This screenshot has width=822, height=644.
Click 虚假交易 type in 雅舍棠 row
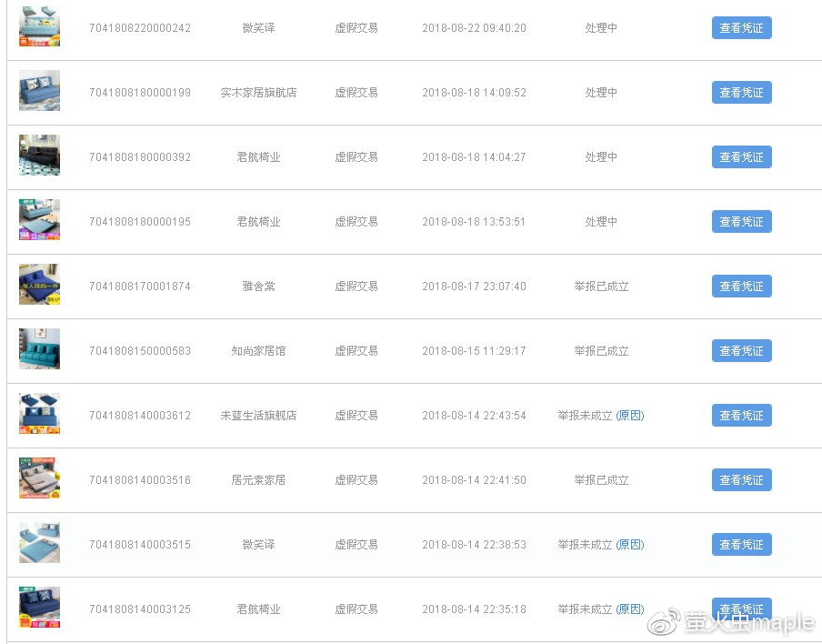[x=356, y=286]
